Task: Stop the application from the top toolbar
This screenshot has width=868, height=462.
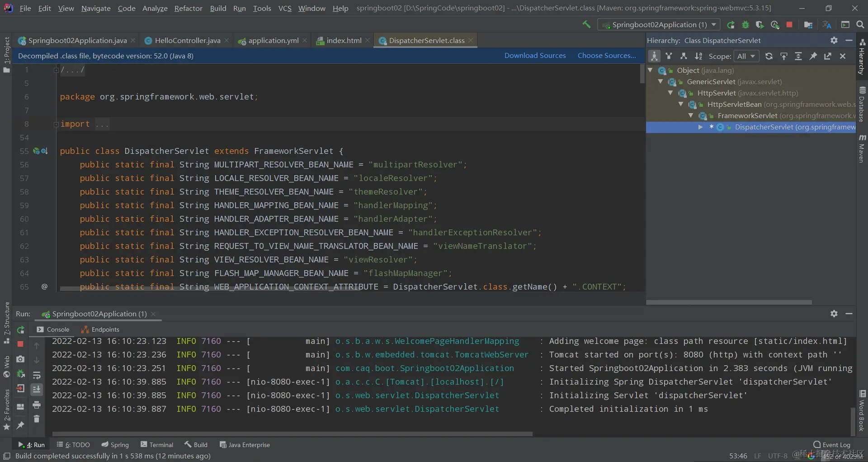Action: tap(789, 25)
